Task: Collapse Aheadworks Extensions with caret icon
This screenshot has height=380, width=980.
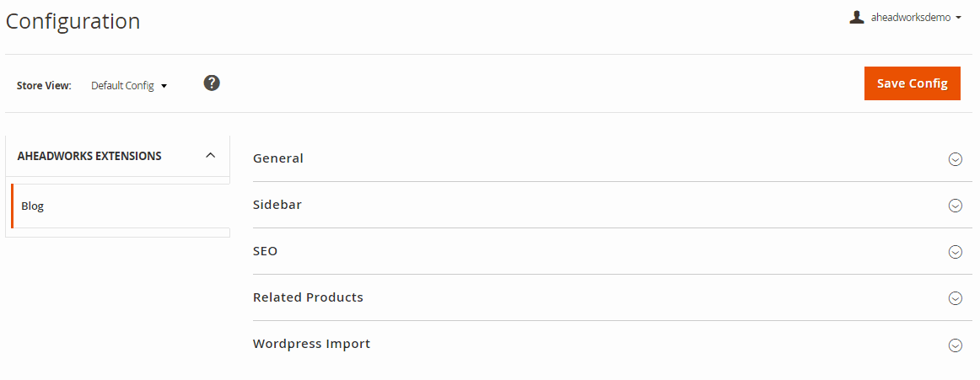Action: [211, 155]
